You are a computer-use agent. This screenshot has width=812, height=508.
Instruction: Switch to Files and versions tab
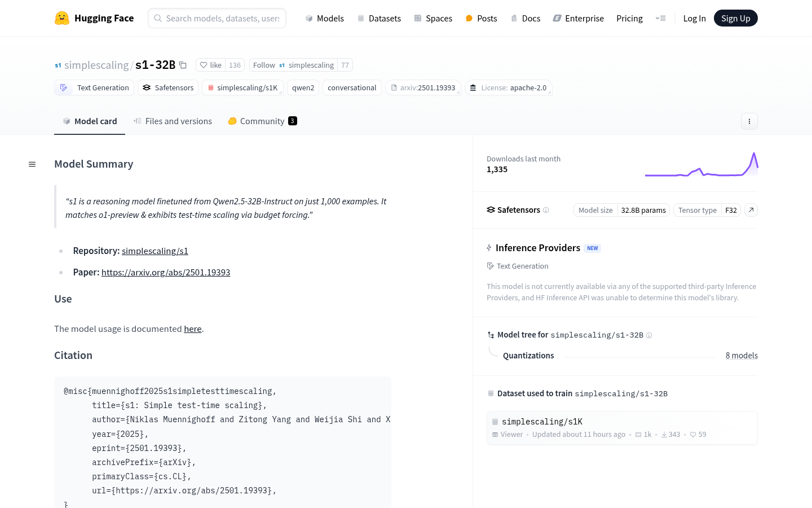(173, 121)
